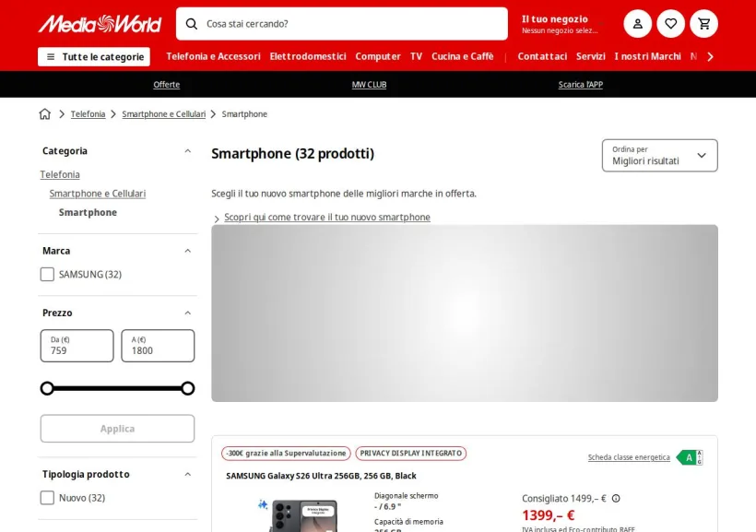This screenshot has height=532, width=756.
Task: Open I nostri Marchi menu item
Action: (647, 56)
